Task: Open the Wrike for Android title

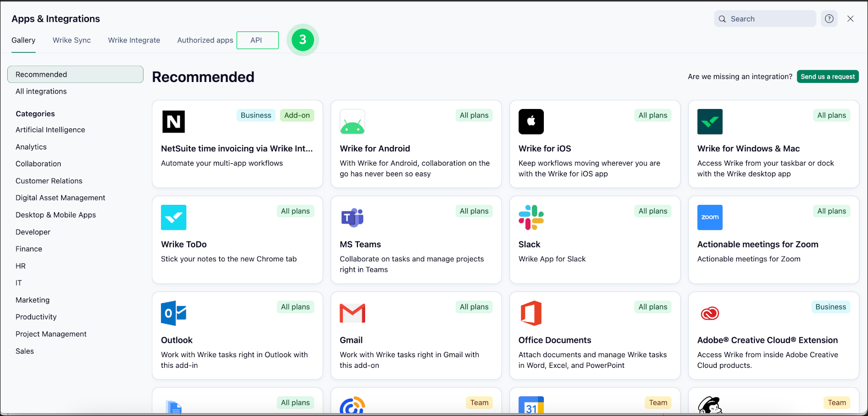Action: click(x=375, y=148)
